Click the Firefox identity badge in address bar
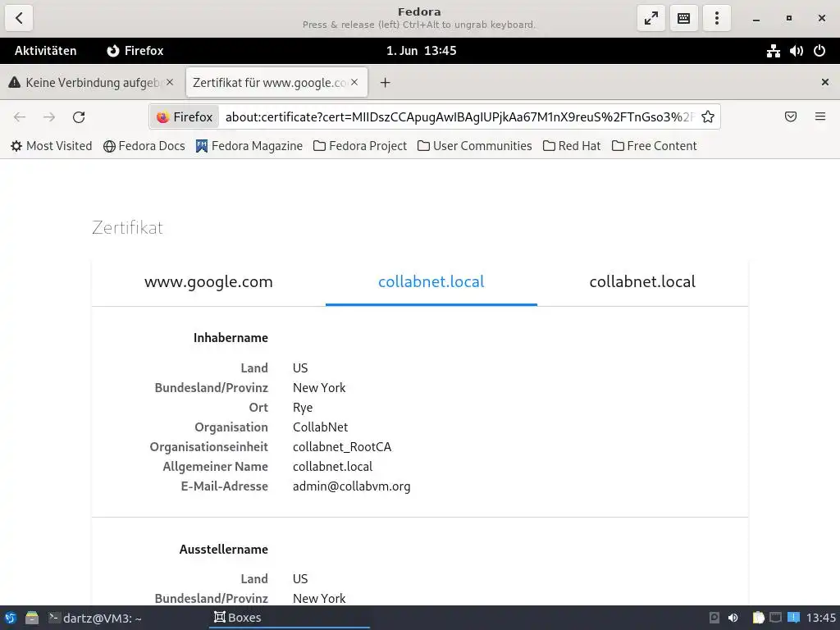 185,116
